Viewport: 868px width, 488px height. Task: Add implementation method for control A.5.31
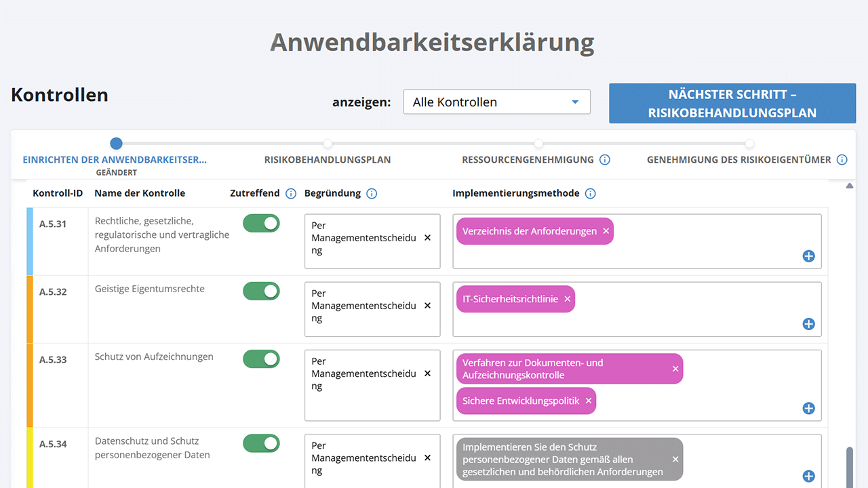[x=808, y=256]
